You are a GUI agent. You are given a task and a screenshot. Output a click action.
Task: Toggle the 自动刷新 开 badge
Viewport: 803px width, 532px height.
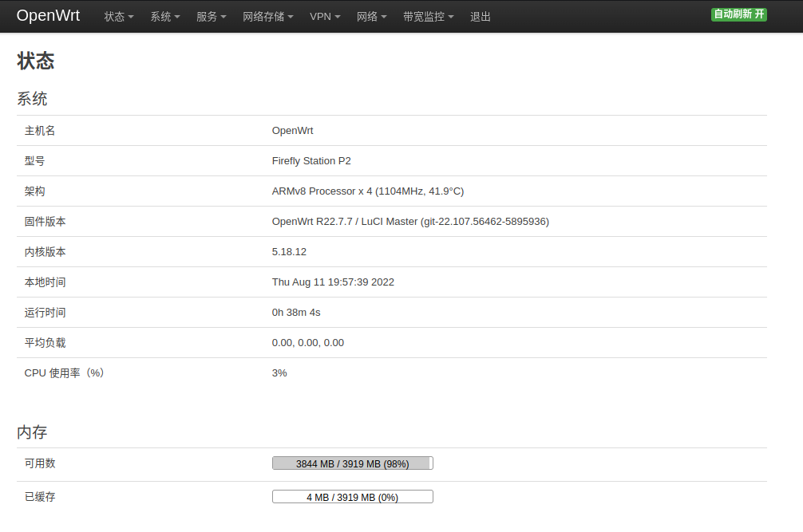point(739,14)
